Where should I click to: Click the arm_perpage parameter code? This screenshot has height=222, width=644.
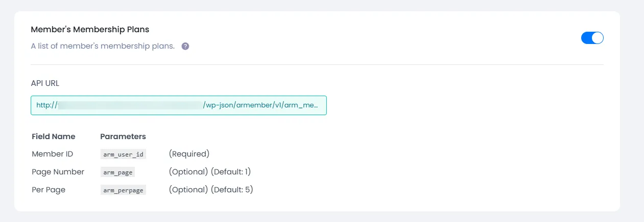click(123, 190)
